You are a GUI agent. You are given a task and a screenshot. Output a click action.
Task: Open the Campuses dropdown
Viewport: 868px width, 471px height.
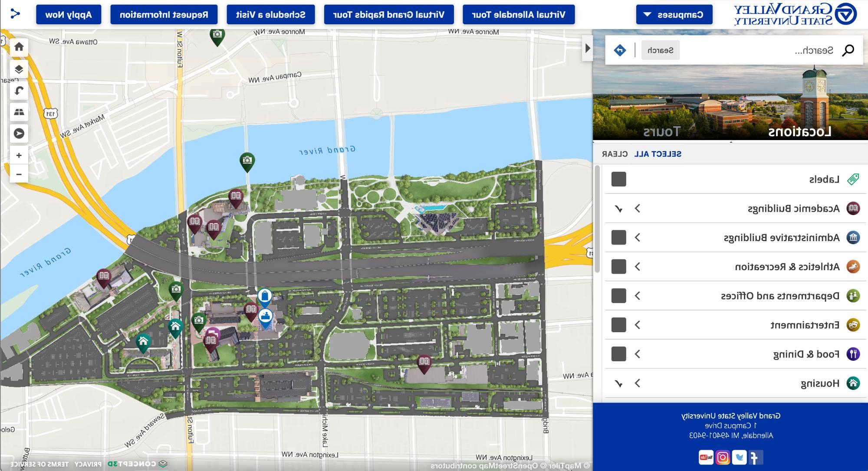click(674, 15)
